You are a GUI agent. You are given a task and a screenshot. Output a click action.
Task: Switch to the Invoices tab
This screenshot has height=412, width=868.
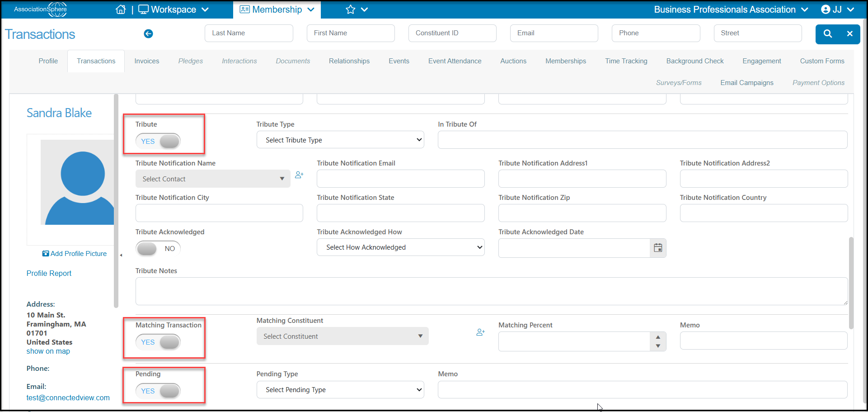[147, 61]
